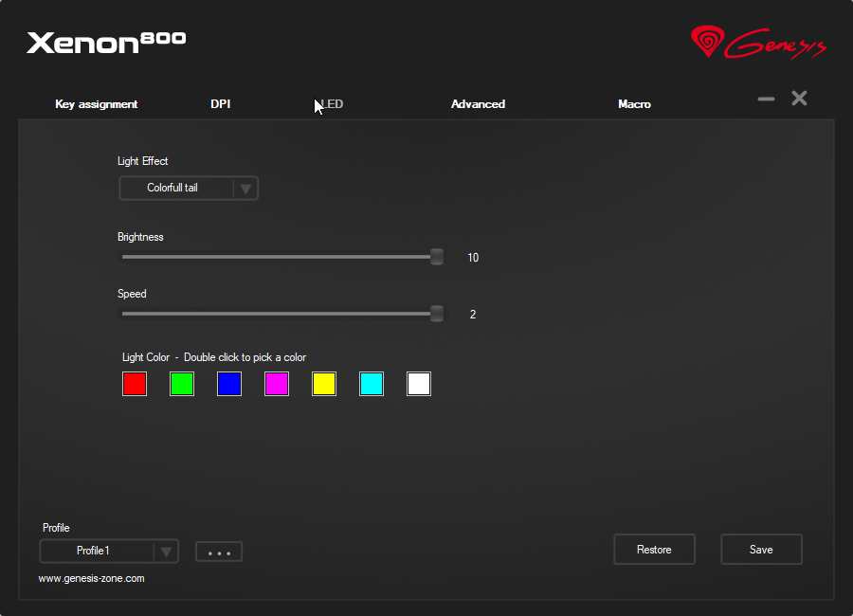
Task: Switch to the Macro tab
Action: 634,104
